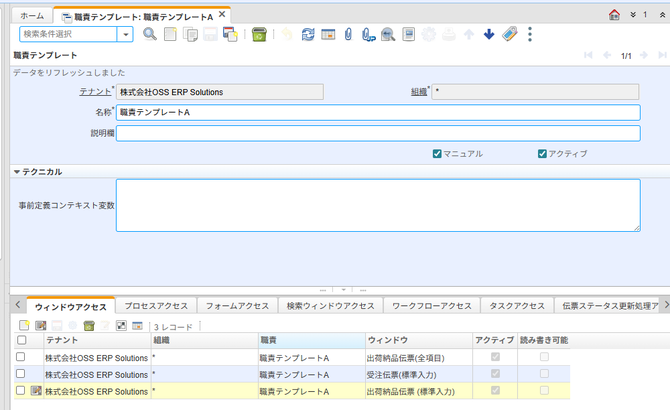Open the テナント field link
The width and height of the screenshot is (670, 410).
pyautogui.click(x=95, y=91)
